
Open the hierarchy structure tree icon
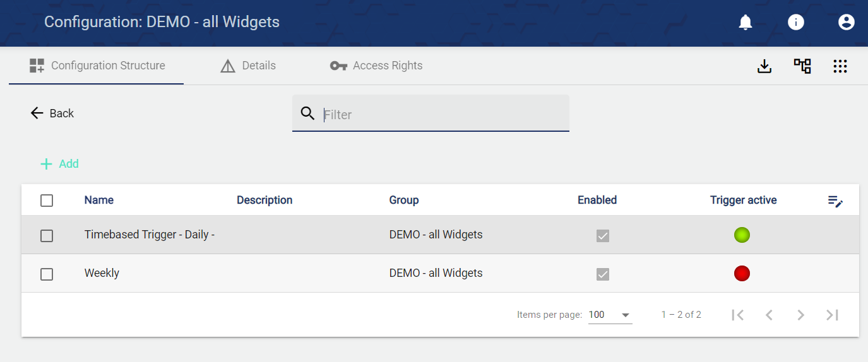[x=802, y=66]
